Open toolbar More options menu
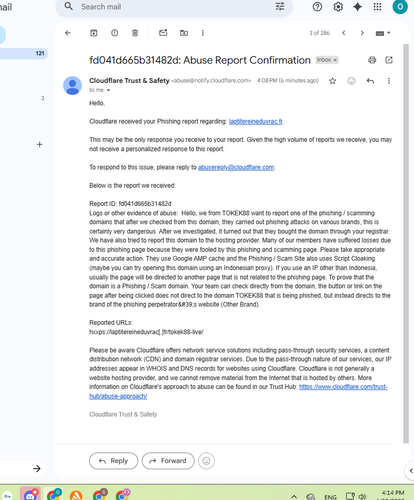 [x=203, y=33]
